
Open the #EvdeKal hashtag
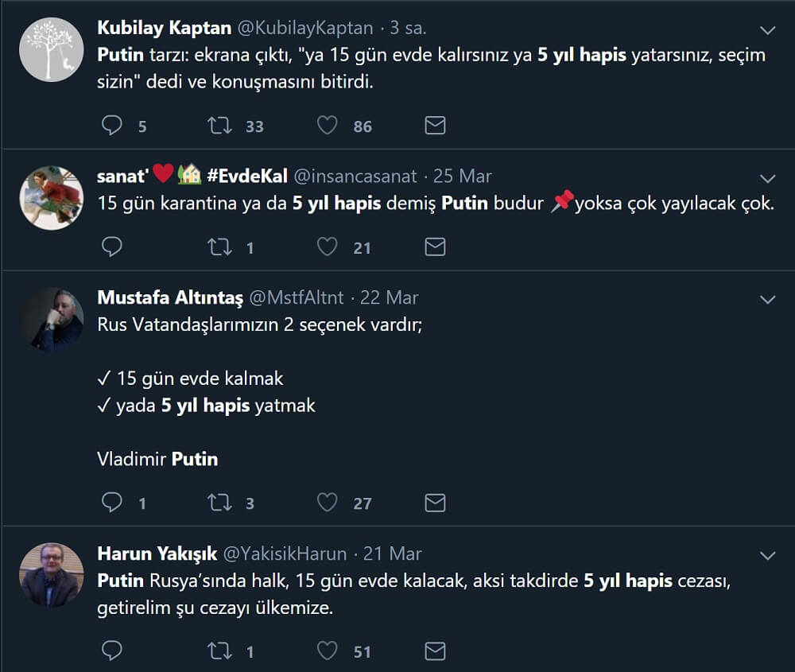pyautogui.click(x=247, y=176)
